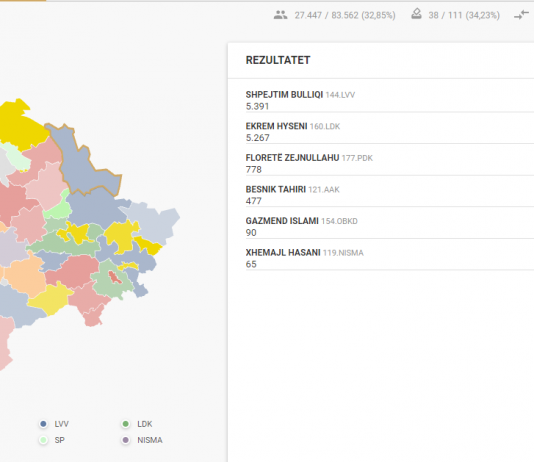Click the ballot box counted icon
This screenshot has height=462, width=534.
(x=416, y=14)
